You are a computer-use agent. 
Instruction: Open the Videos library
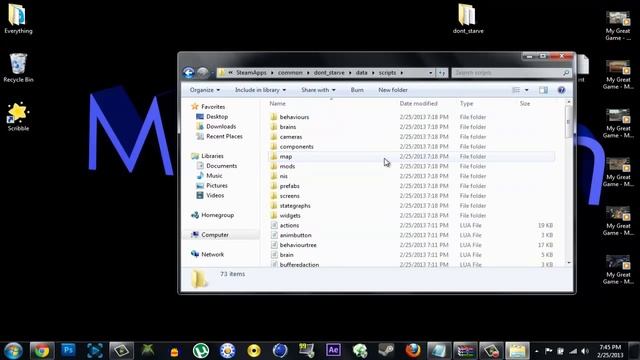click(211, 195)
